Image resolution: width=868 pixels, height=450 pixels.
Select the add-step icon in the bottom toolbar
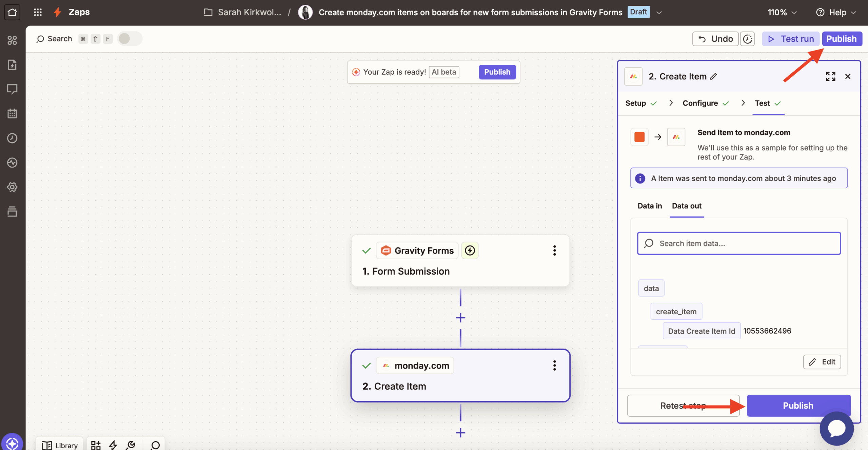coord(96,445)
